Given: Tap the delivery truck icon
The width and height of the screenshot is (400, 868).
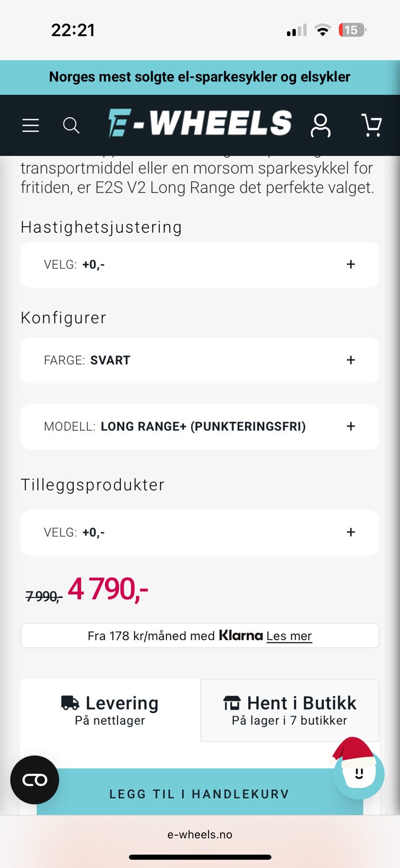Looking at the screenshot, I should (x=70, y=703).
